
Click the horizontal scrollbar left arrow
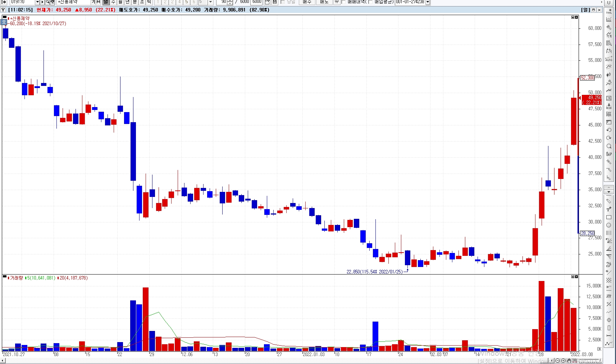coord(3,361)
